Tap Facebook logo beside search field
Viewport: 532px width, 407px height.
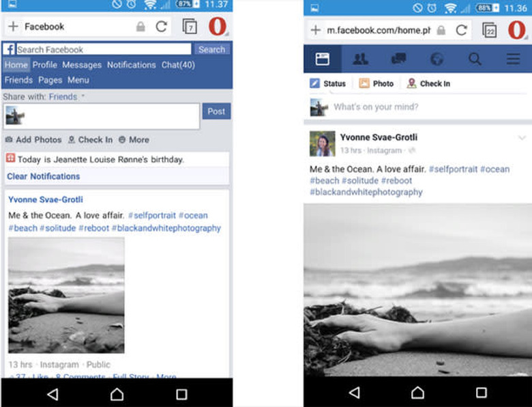click(x=9, y=50)
